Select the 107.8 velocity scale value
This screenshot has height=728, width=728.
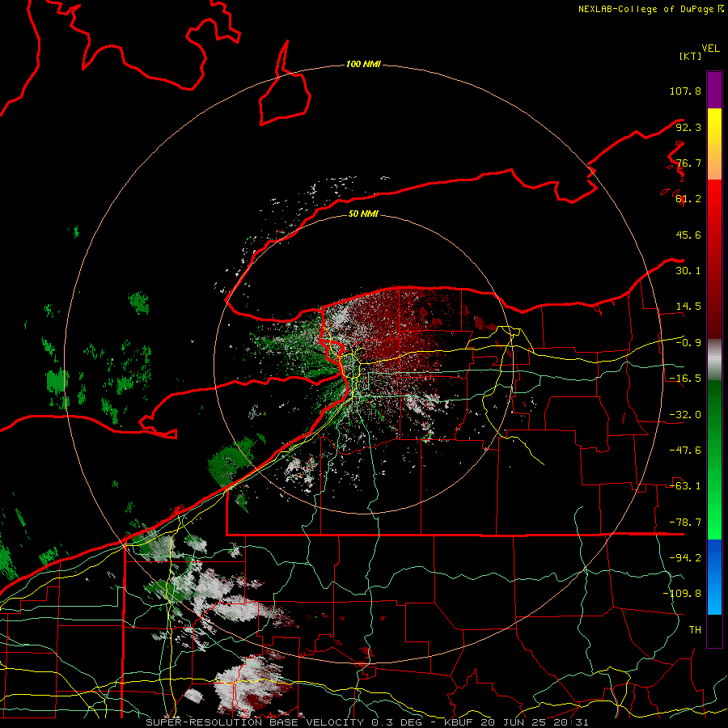click(x=685, y=91)
